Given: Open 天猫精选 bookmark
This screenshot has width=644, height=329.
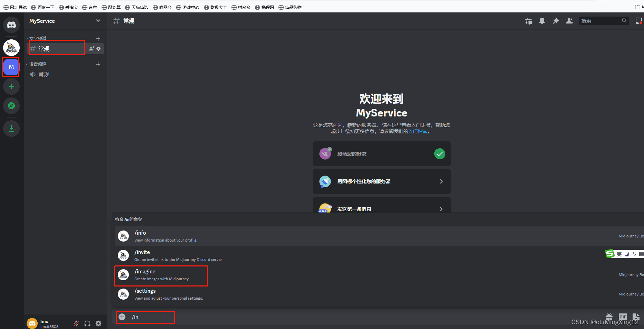Looking at the screenshot, I should (137, 7).
